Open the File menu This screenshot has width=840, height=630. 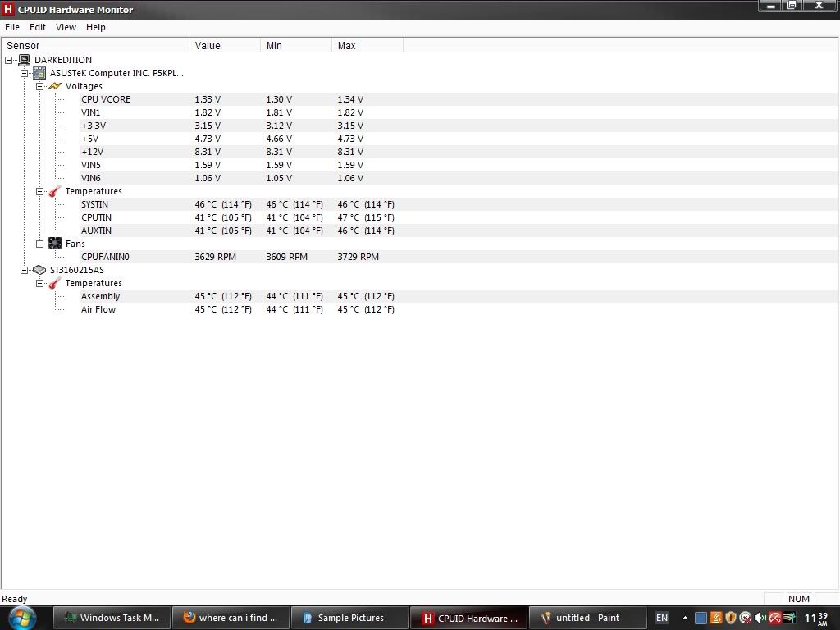[11, 27]
